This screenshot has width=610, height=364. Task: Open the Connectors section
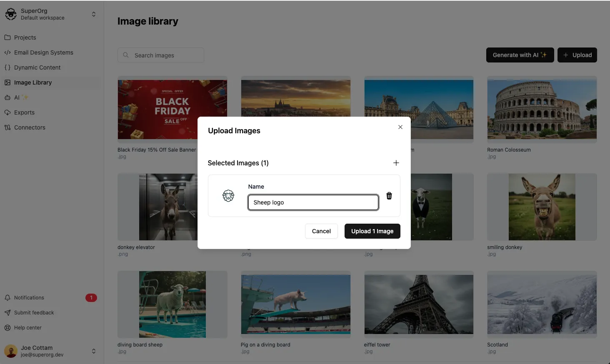(x=29, y=127)
